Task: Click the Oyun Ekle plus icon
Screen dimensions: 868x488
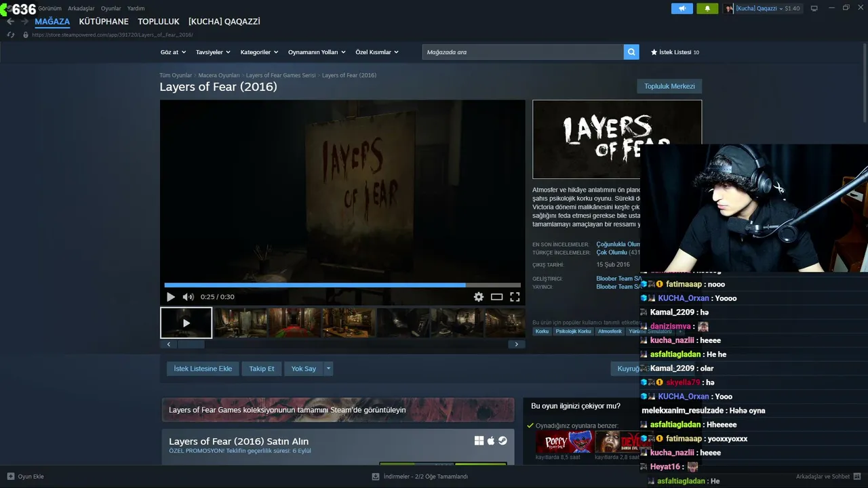Action: (x=11, y=476)
